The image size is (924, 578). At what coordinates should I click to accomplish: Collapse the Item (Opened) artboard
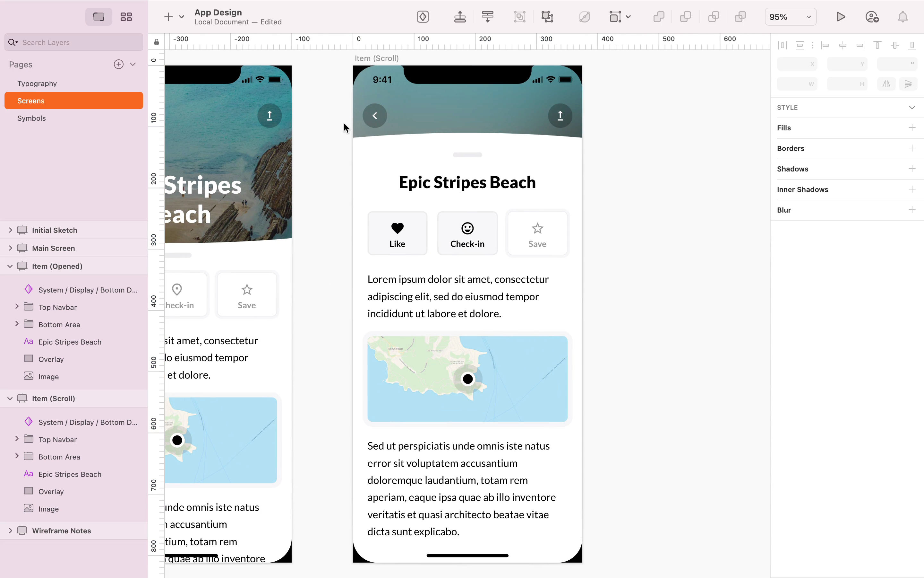tap(10, 266)
